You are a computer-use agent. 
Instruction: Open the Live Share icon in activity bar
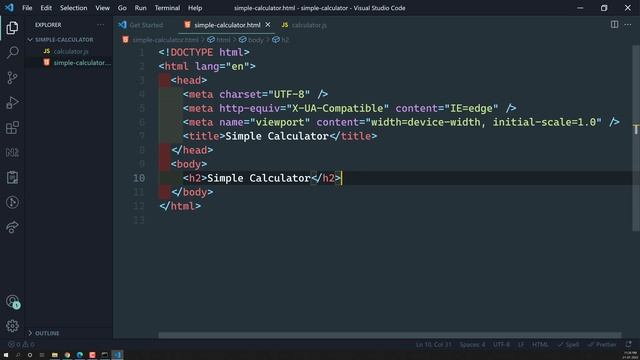pos(12,227)
